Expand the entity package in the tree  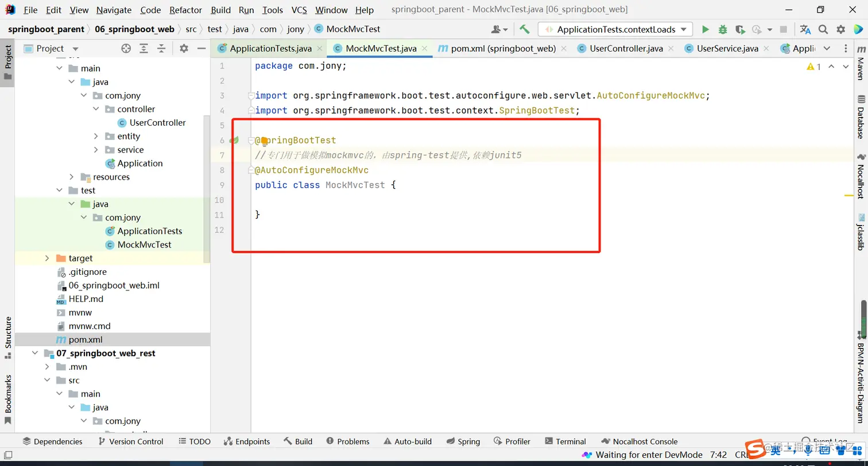pos(96,136)
